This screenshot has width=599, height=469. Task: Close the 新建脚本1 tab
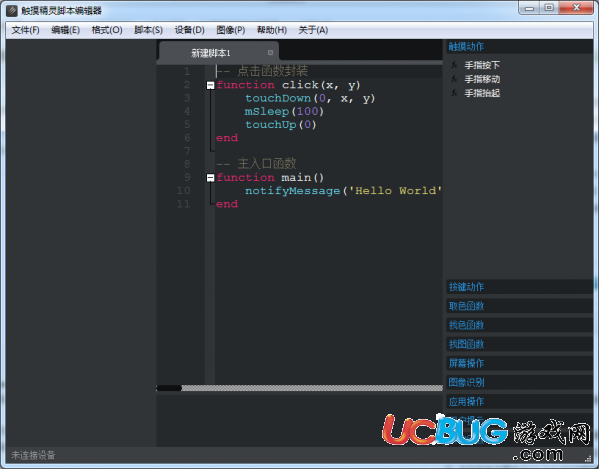[270, 53]
